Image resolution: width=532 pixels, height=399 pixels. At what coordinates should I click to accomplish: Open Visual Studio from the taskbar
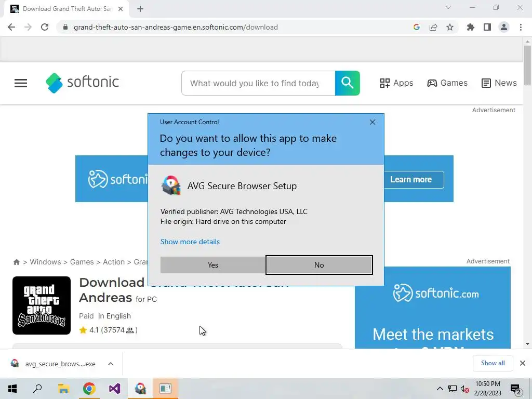[114, 389]
